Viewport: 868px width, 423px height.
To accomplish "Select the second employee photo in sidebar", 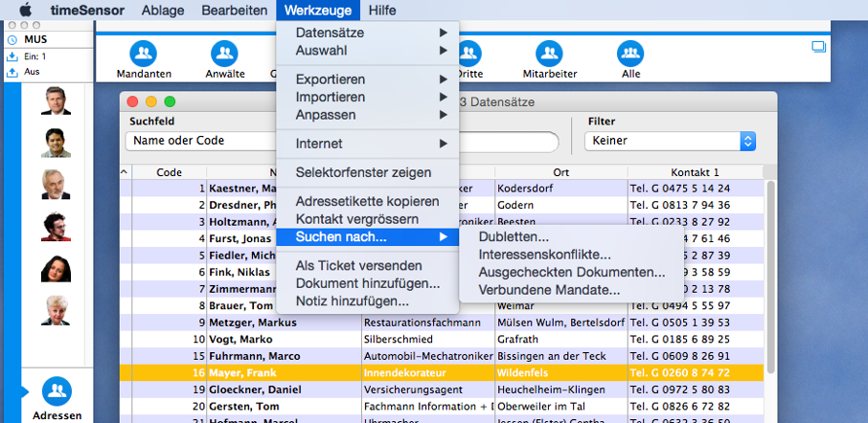I will pyautogui.click(x=56, y=143).
